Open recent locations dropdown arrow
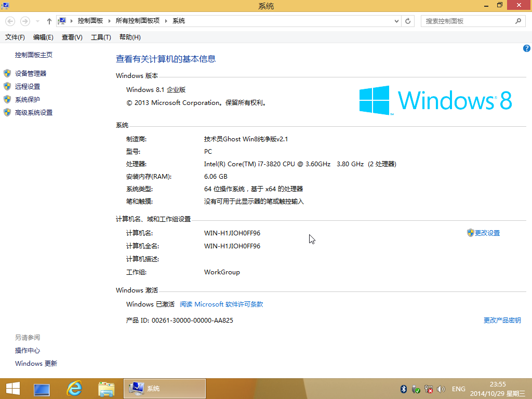The height and width of the screenshot is (399, 532). pos(37,21)
